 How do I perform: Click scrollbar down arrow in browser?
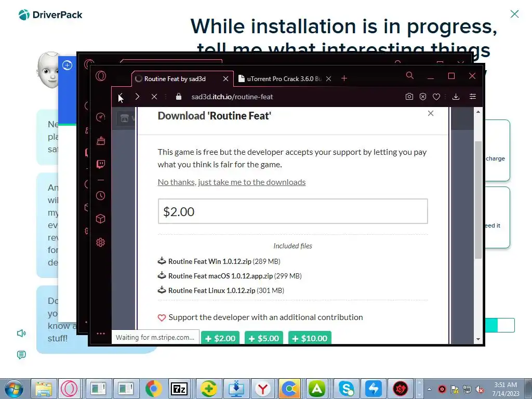coord(478,339)
